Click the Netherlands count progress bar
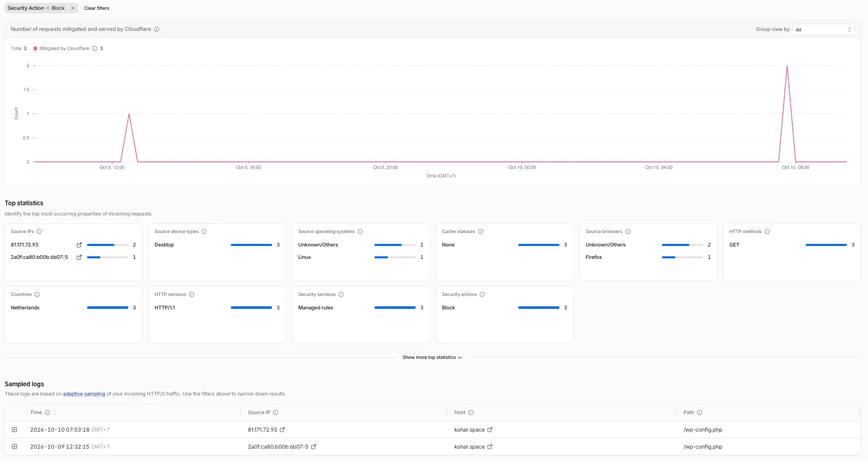The height and width of the screenshot is (461, 868). [x=108, y=308]
